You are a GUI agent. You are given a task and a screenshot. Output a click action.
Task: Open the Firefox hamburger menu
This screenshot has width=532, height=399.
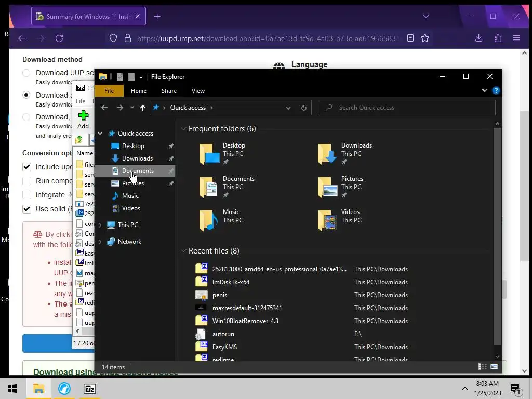click(x=516, y=38)
